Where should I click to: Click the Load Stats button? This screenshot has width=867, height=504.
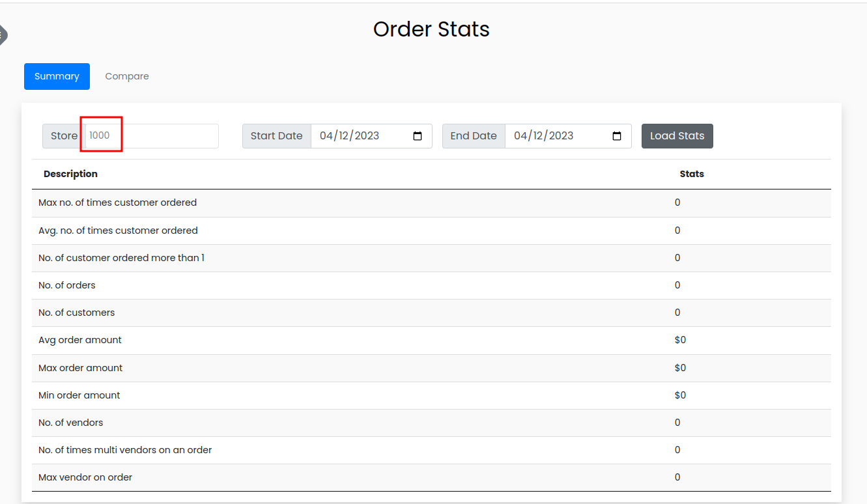pyautogui.click(x=677, y=135)
